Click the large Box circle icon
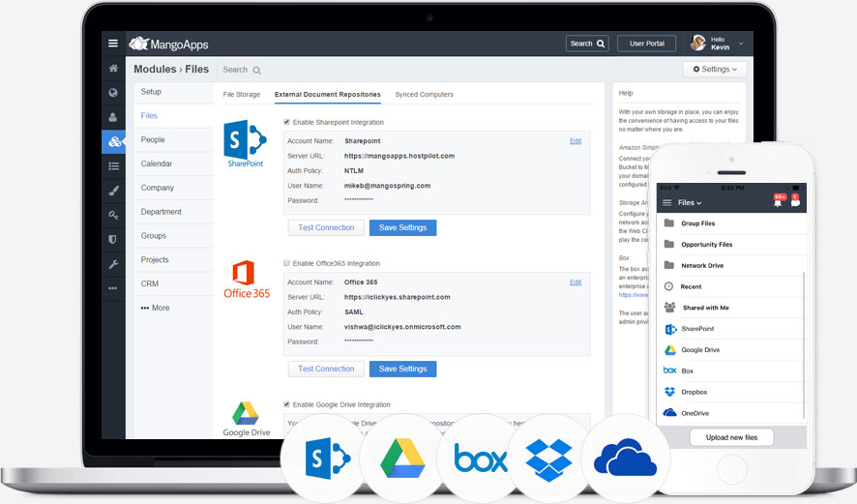 coord(481,459)
